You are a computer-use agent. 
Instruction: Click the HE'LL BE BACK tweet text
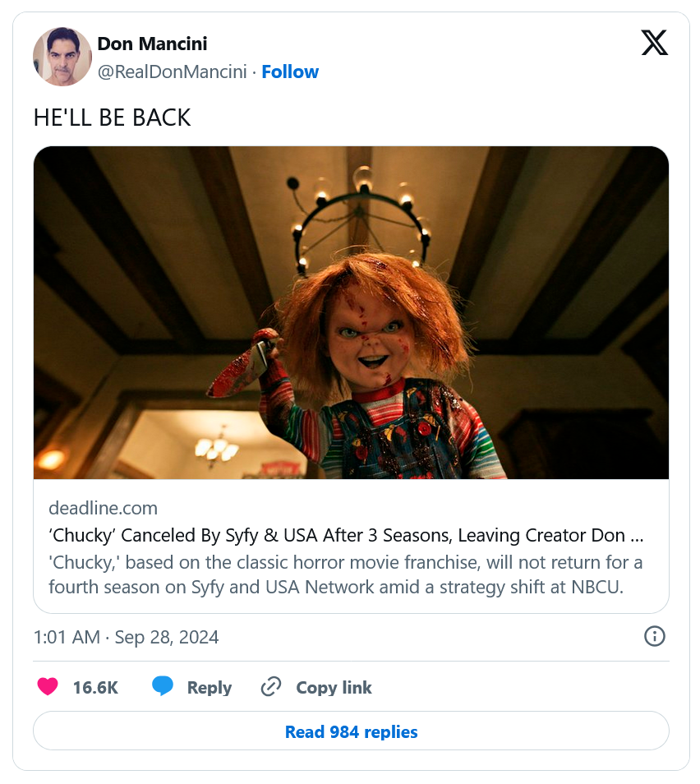112,118
